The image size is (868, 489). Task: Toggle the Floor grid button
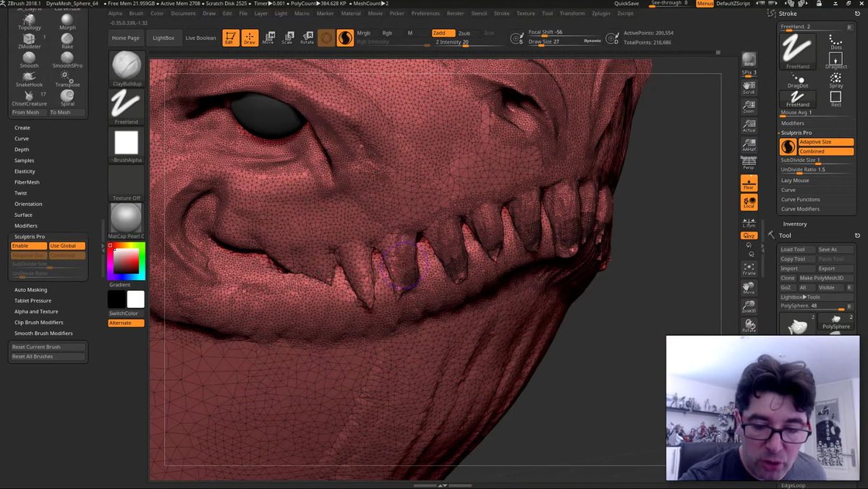tap(749, 183)
